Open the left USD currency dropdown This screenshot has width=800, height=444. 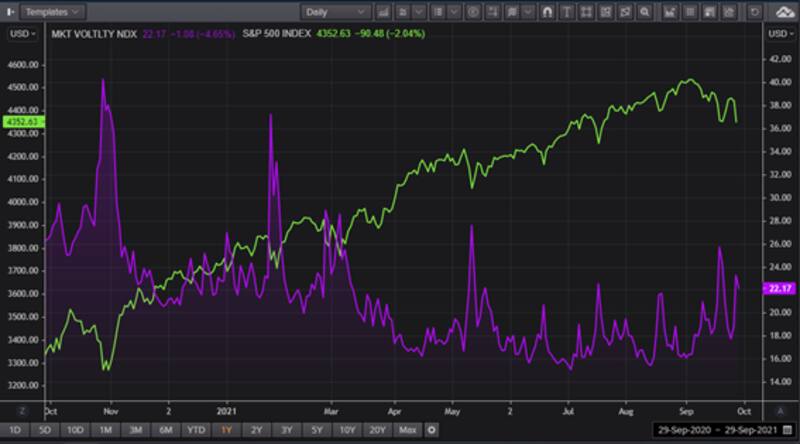pyautogui.click(x=20, y=33)
